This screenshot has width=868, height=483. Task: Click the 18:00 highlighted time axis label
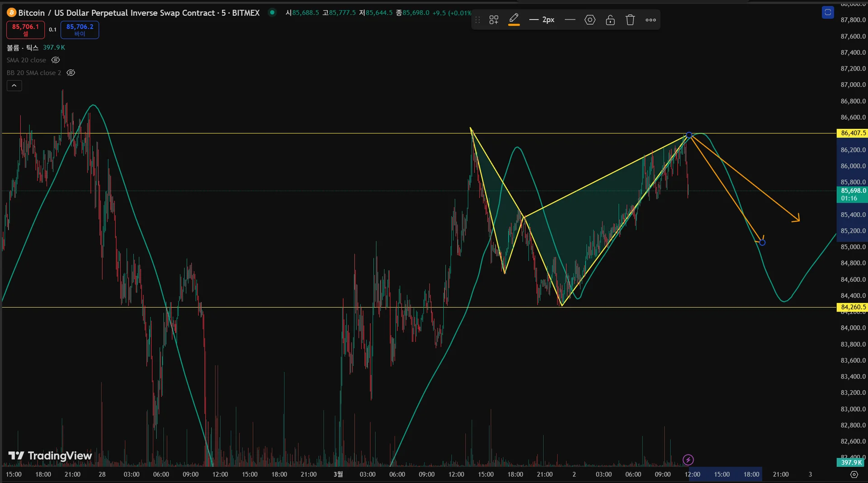point(751,474)
